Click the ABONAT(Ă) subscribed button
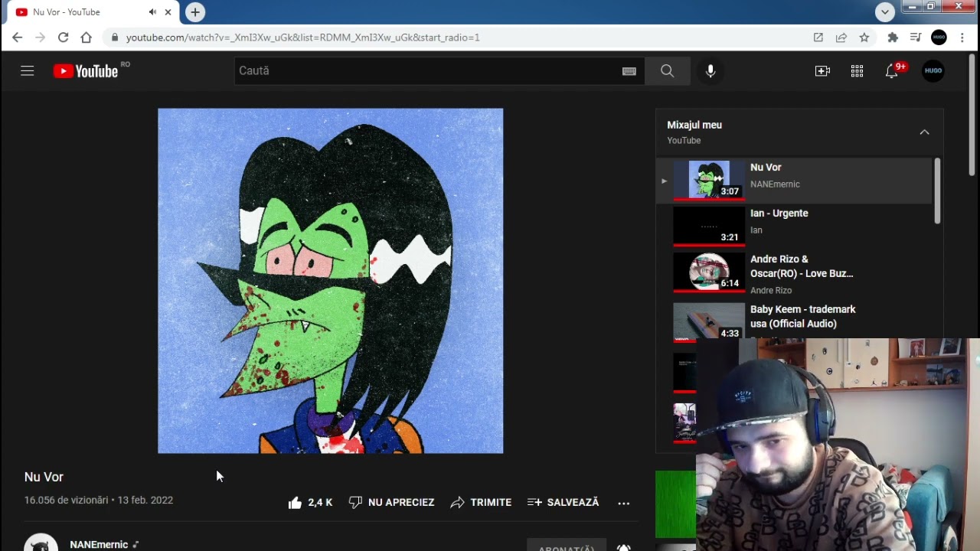Image resolution: width=980 pixels, height=551 pixels. click(567, 546)
